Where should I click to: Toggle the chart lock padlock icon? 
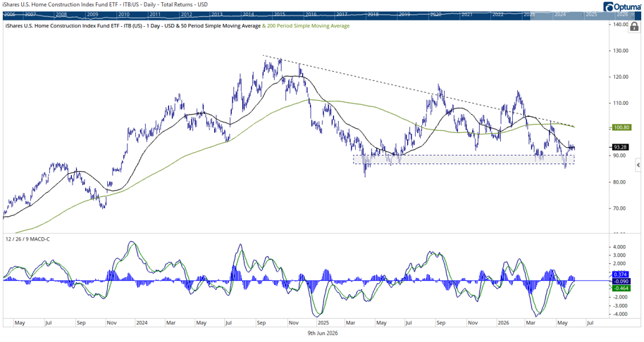[634, 27]
